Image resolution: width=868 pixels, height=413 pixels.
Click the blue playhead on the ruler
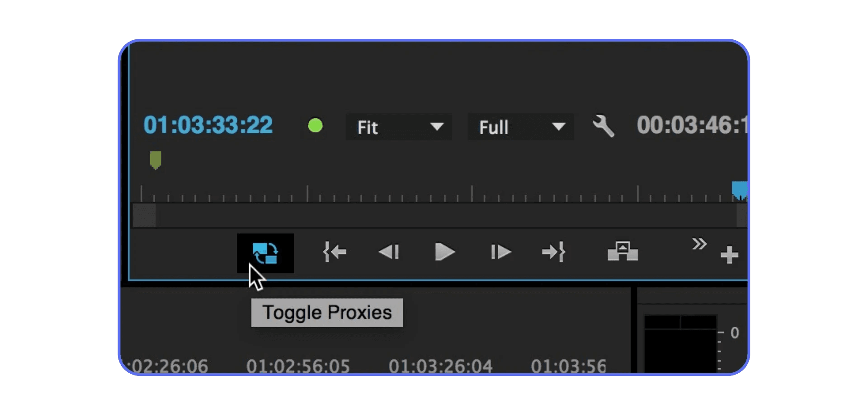click(x=740, y=190)
